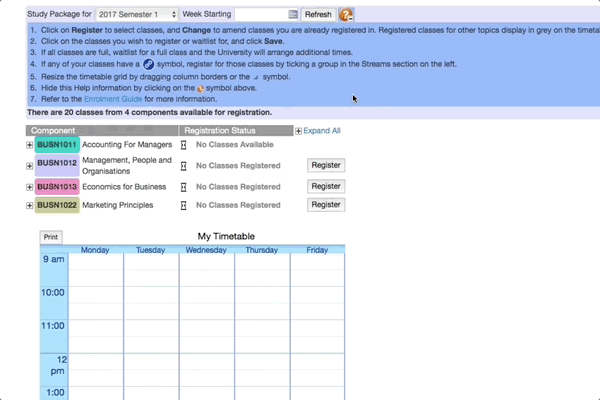Expand the BUSN1011 Accounting For Managers row
The height and width of the screenshot is (400, 600).
tap(29, 145)
